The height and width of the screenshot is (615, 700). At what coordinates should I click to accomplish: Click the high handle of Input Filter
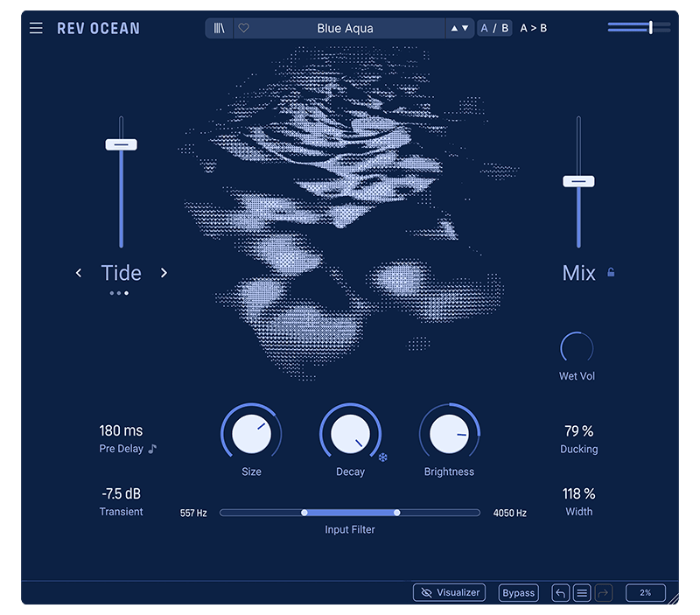tap(397, 513)
